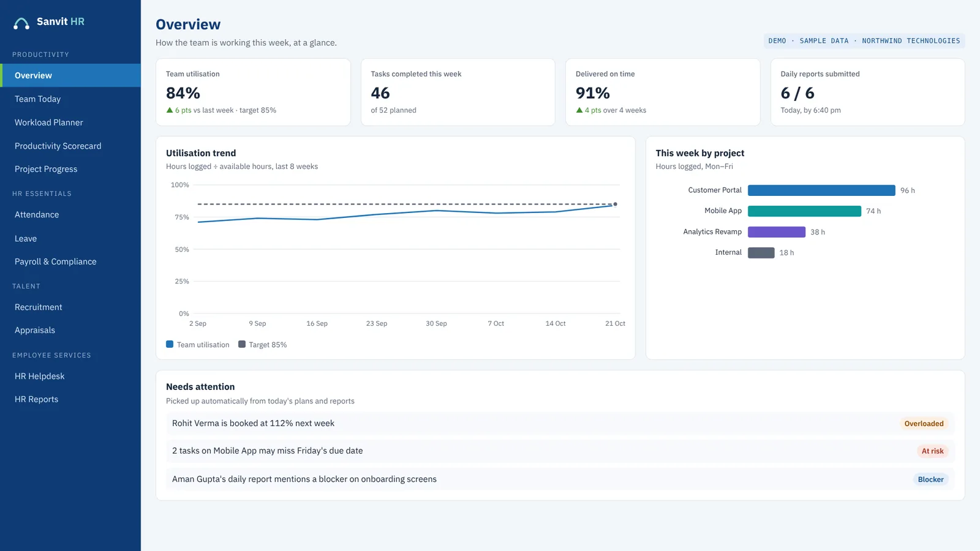Click the 2 Sep axis label
The height and width of the screenshot is (551, 980).
pos(198,323)
